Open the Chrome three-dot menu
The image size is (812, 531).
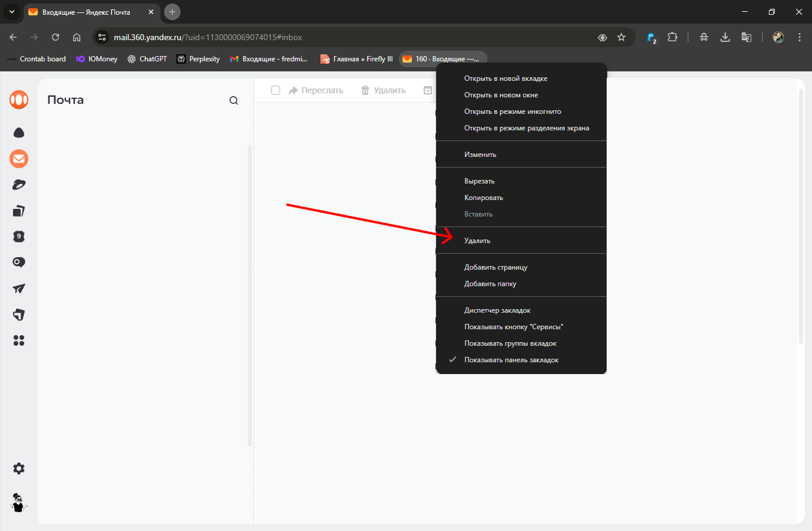pyautogui.click(x=800, y=37)
